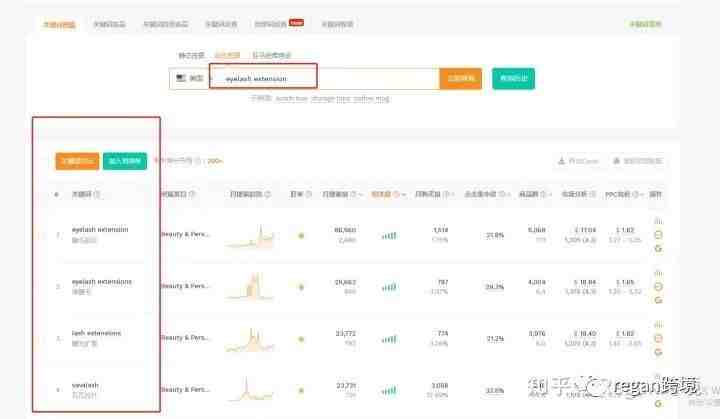The image size is (720, 419).
Task: Click the circle icon in eyelash extensions row
Action: pyautogui.click(x=658, y=287)
